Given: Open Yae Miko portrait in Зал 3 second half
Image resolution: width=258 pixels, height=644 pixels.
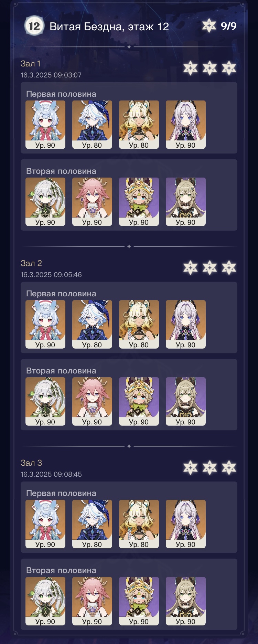Looking at the screenshot, I should 92,601.
